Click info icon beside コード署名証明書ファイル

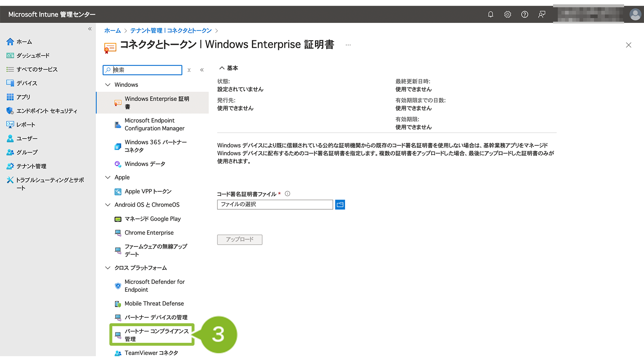pos(288,194)
